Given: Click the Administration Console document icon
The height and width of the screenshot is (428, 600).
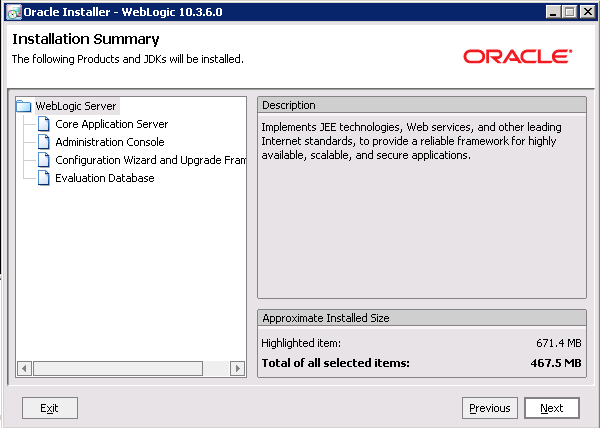Looking at the screenshot, I should point(44,142).
